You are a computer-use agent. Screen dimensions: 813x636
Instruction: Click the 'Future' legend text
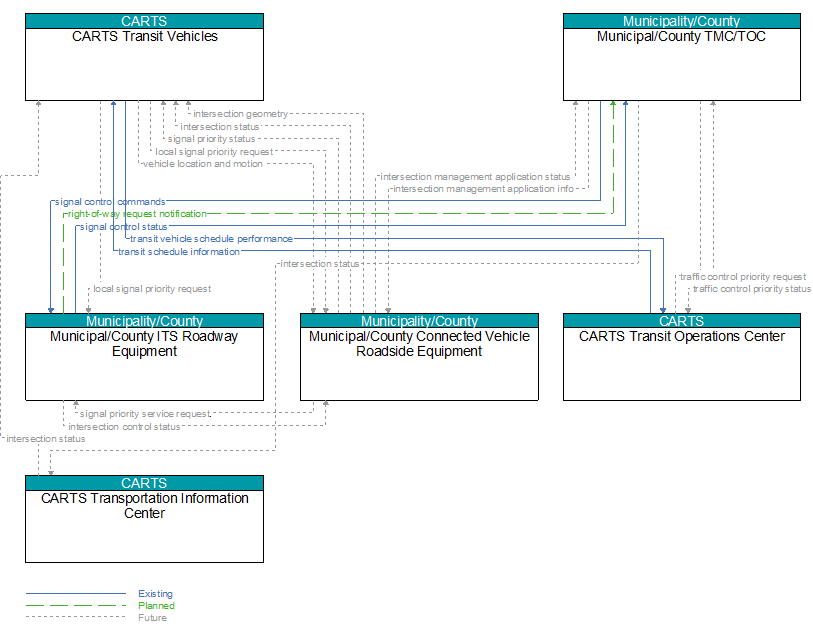pos(152,618)
